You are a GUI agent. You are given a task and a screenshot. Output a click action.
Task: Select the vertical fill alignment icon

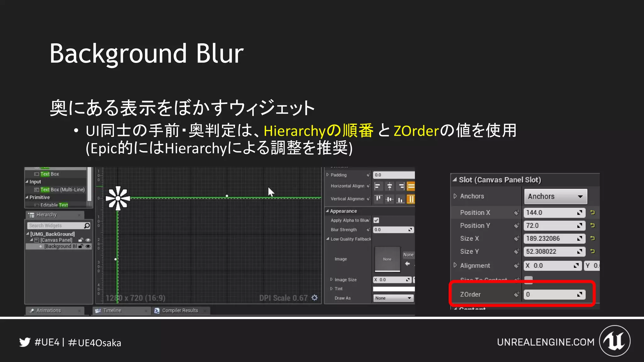[411, 199]
